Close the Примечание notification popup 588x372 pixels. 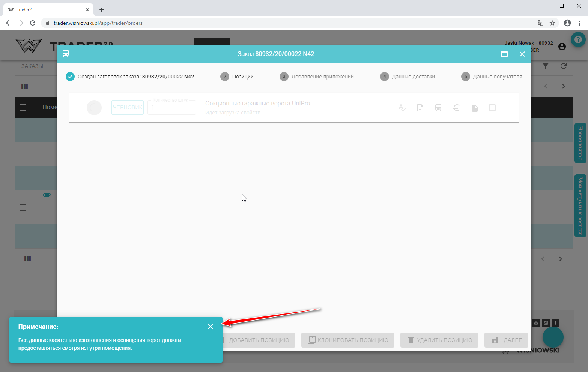[211, 327]
